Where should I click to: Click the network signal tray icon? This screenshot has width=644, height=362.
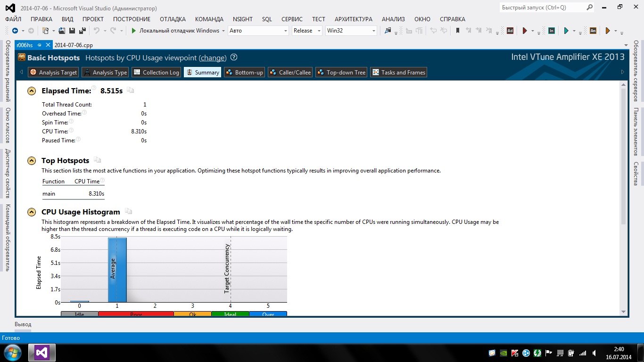[x=582, y=353]
